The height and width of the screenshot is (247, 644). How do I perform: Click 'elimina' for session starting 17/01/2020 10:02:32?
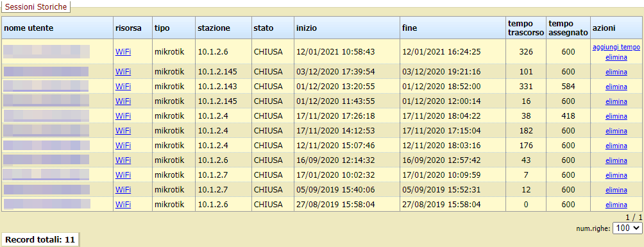(616, 175)
